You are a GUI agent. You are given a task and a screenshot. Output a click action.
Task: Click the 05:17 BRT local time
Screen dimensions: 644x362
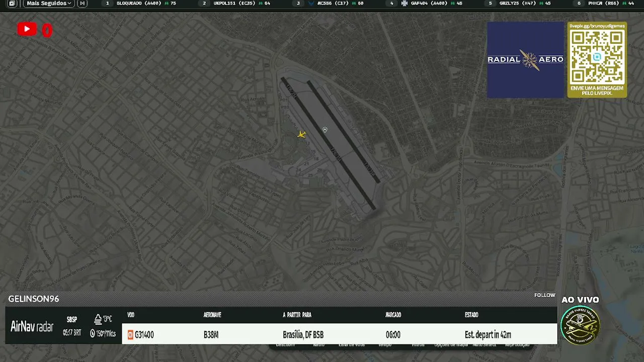click(x=72, y=333)
